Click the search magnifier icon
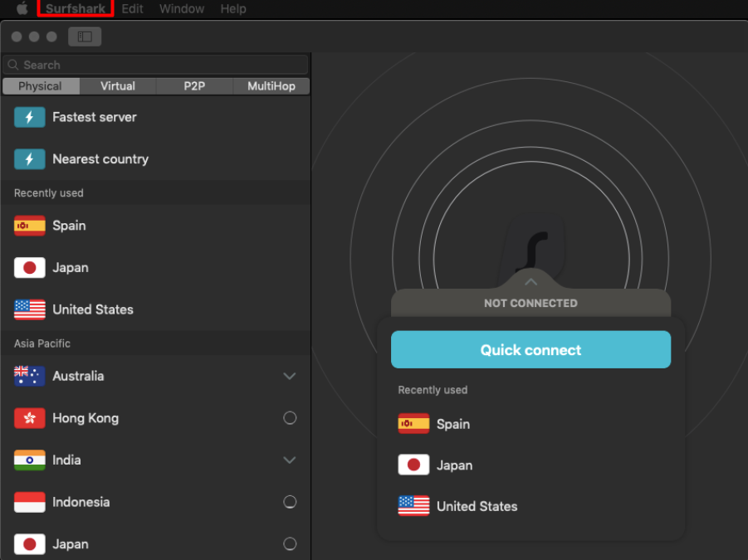This screenshot has width=748, height=560. pyautogui.click(x=13, y=65)
